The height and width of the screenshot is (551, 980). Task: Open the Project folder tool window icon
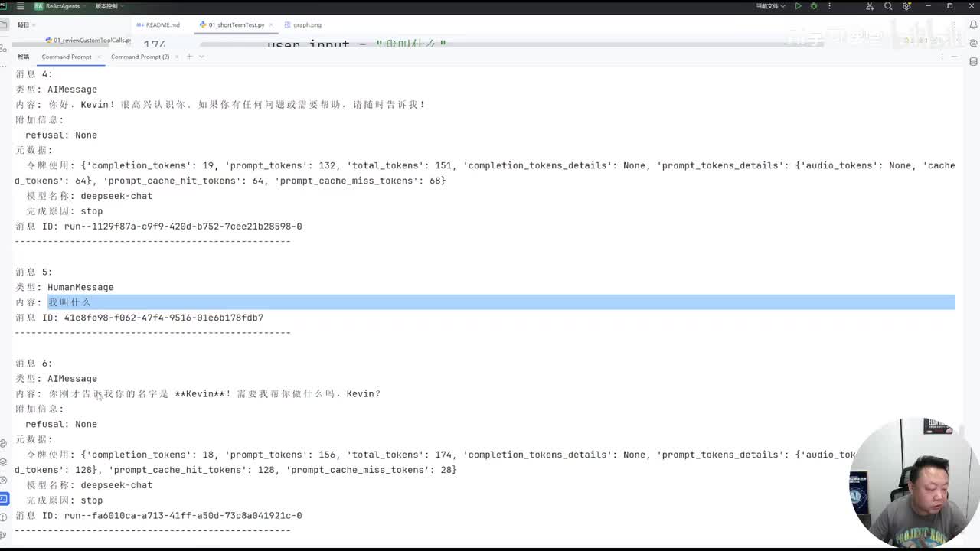pyautogui.click(x=4, y=24)
